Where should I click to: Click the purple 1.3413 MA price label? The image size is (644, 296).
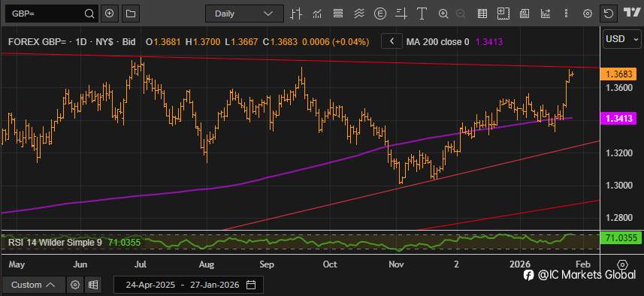click(x=618, y=119)
